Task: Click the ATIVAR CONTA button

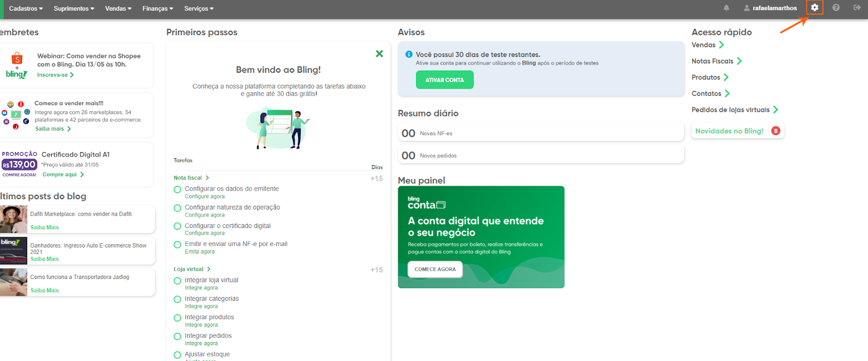Action: 444,80
